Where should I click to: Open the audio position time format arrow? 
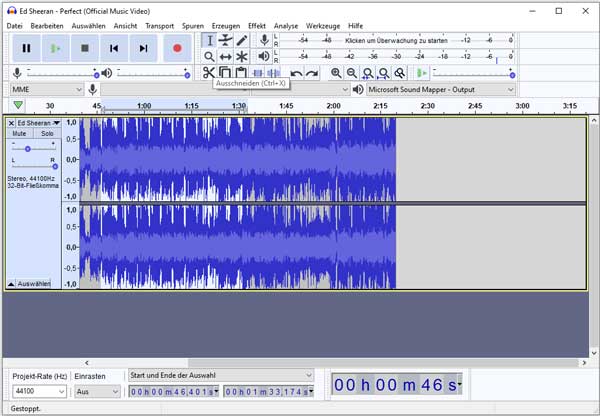click(459, 384)
